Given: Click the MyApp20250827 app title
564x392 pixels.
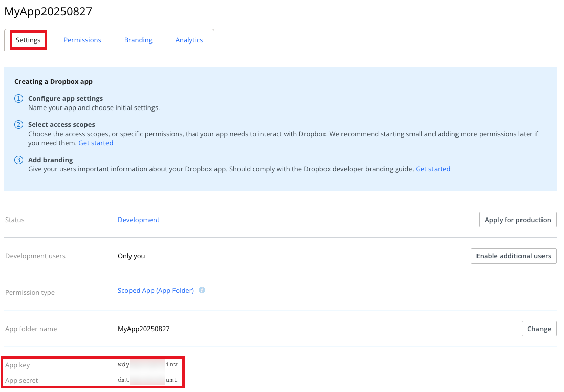Looking at the screenshot, I should tap(49, 11).
